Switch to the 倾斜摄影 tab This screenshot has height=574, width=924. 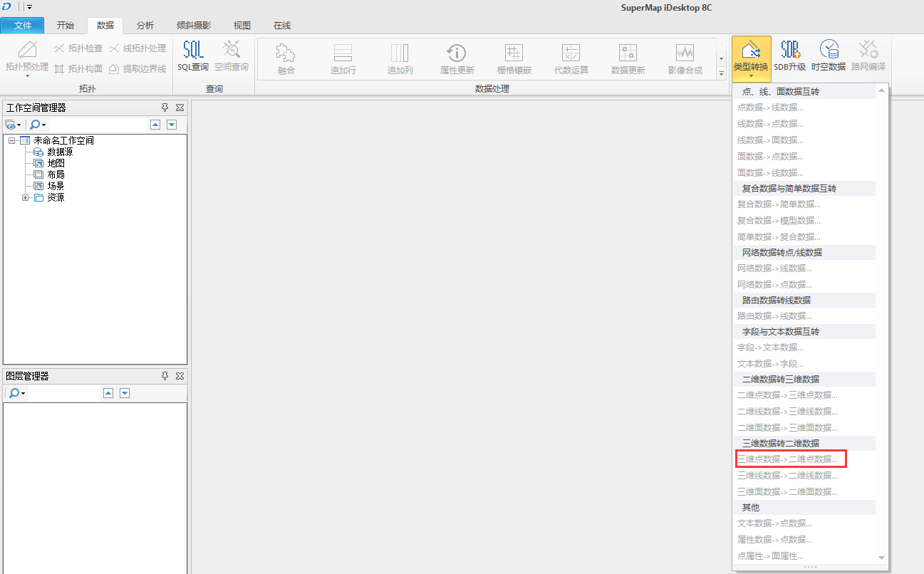(194, 25)
